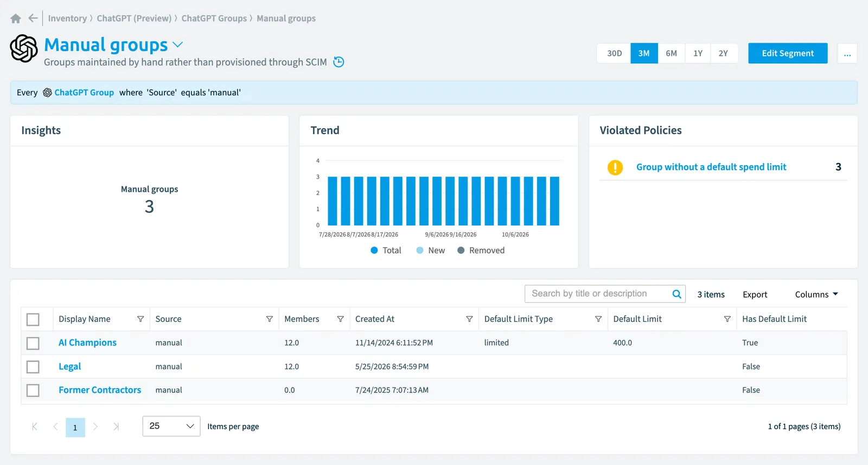
Task: Go to the home page icon
Action: click(16, 18)
